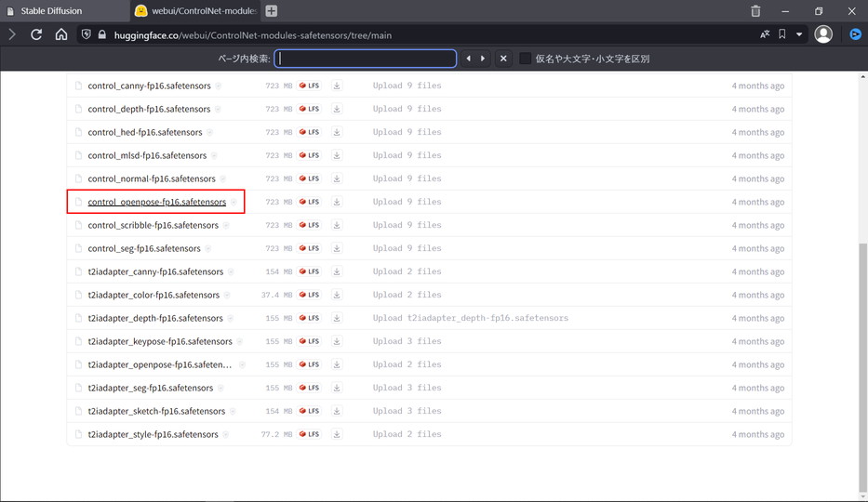This screenshot has height=502, width=868.
Task: Open a new tab with the plus button
Action: [x=272, y=11]
